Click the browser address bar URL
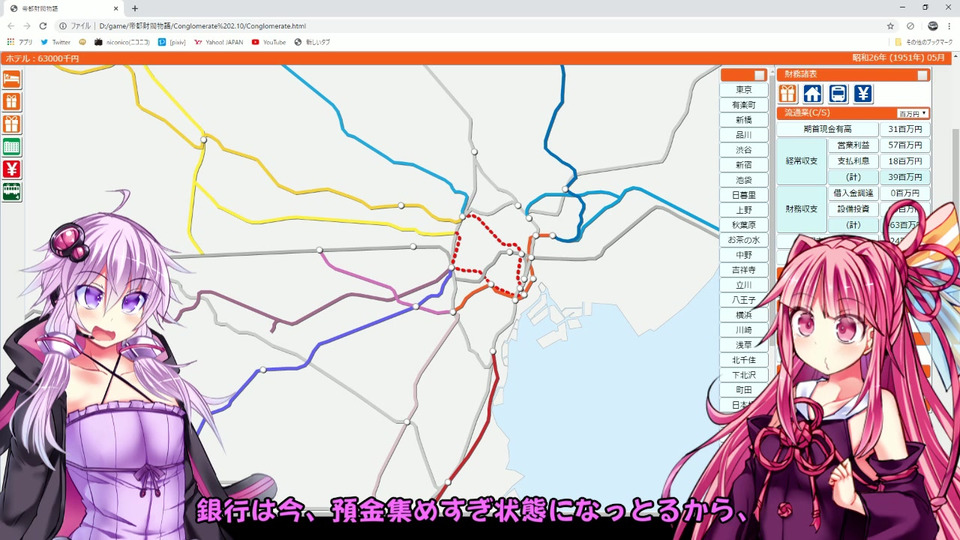960x540 pixels. click(x=202, y=26)
